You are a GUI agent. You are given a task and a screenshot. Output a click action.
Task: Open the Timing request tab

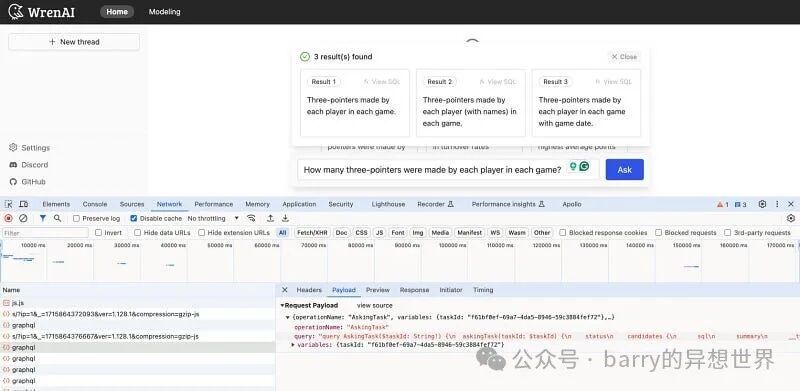[x=483, y=290]
